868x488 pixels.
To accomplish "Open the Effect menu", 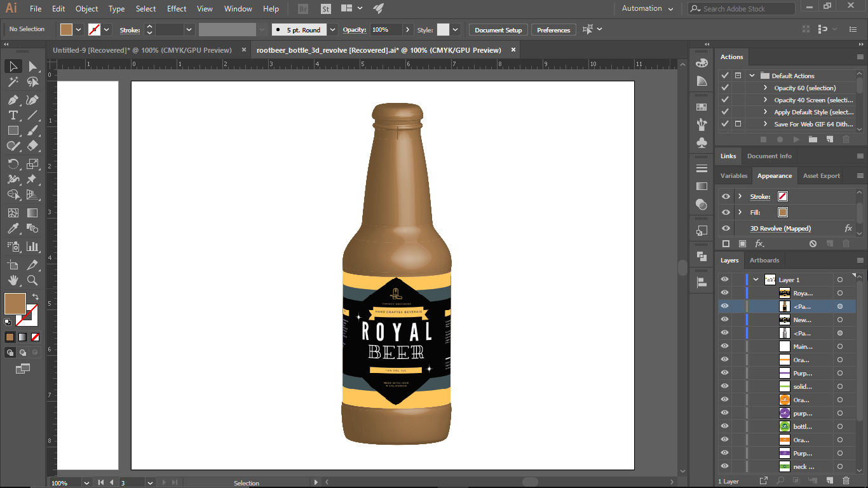I will tap(177, 9).
